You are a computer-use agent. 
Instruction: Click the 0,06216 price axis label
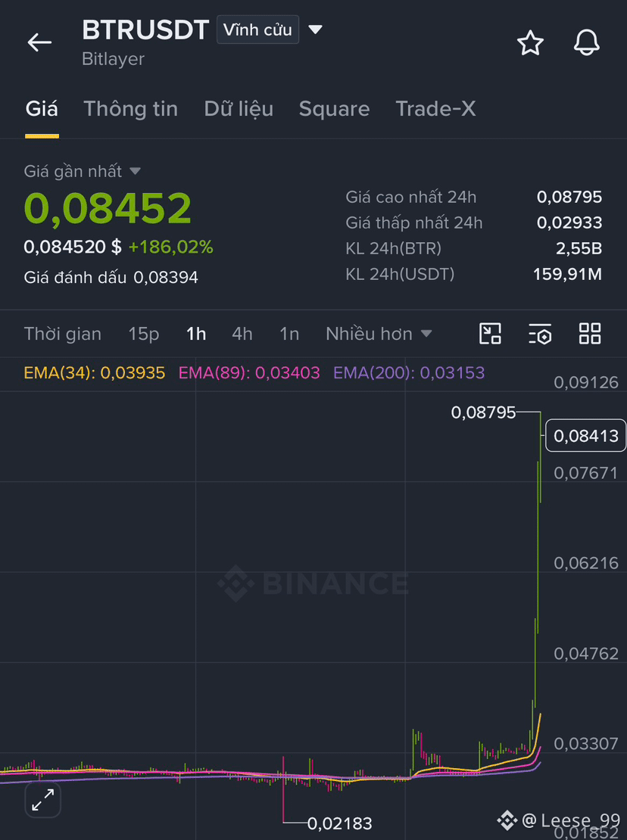pos(586,563)
